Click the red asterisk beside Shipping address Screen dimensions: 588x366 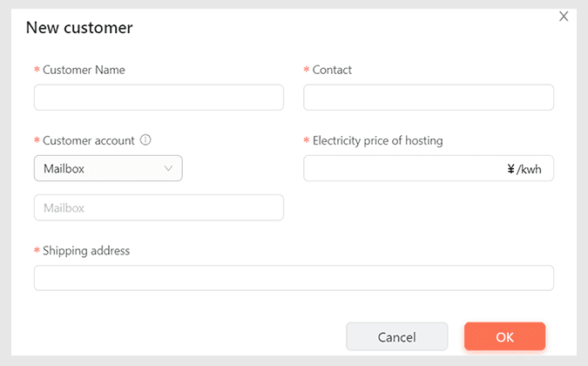coord(37,251)
